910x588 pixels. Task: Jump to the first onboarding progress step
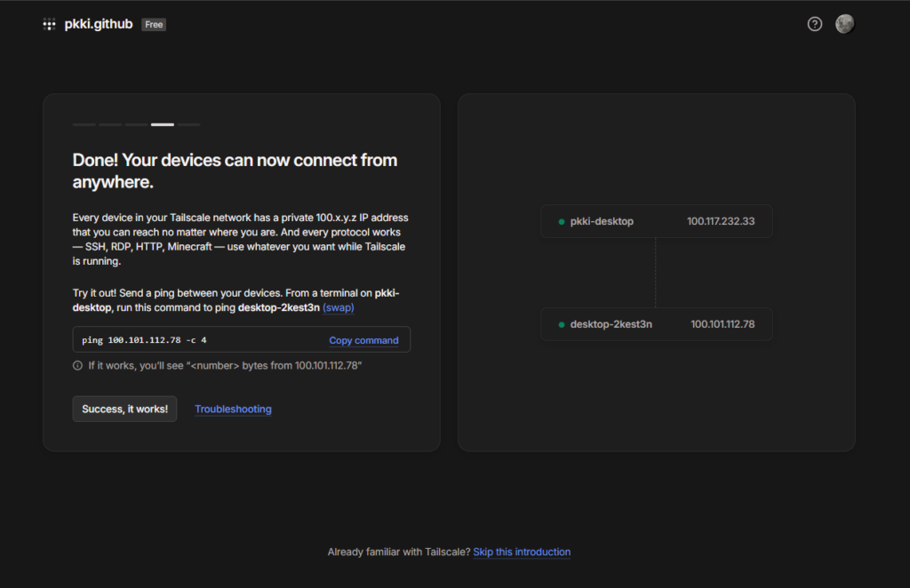tap(84, 124)
